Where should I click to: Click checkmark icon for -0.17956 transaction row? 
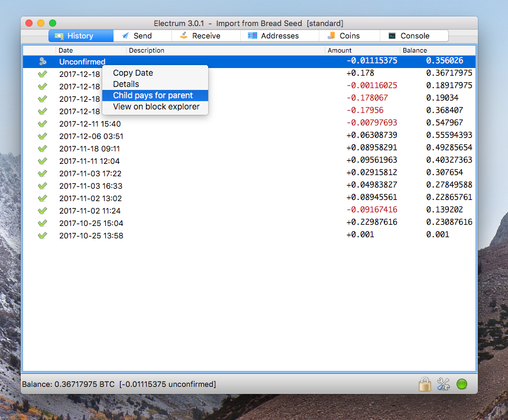43,111
